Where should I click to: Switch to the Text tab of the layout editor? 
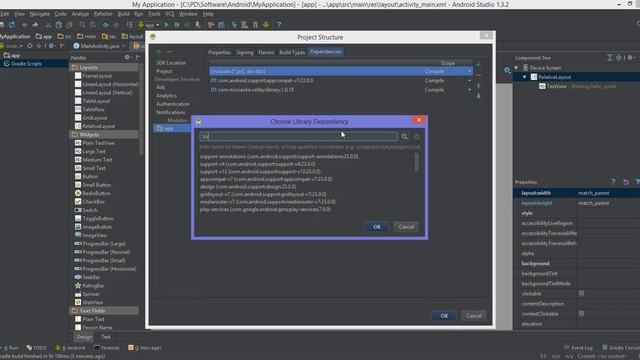[x=106, y=337]
